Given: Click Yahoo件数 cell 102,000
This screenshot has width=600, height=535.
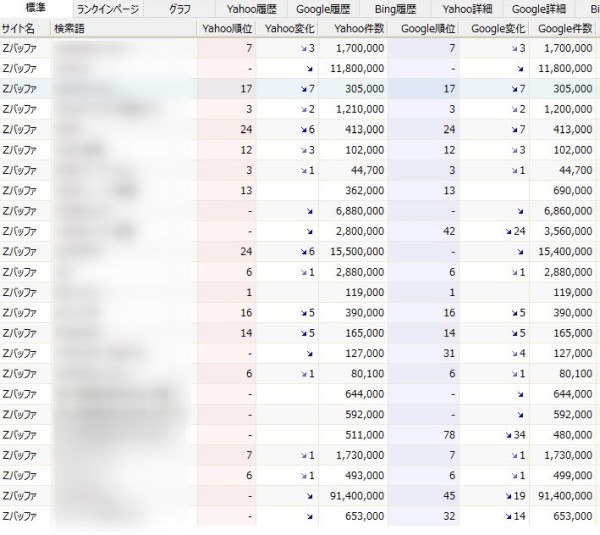Looking at the screenshot, I should coord(353,150).
